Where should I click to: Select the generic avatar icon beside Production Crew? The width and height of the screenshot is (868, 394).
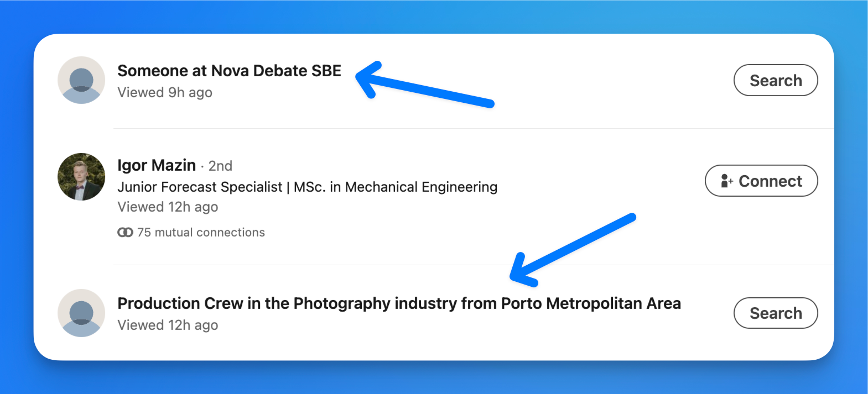81,313
